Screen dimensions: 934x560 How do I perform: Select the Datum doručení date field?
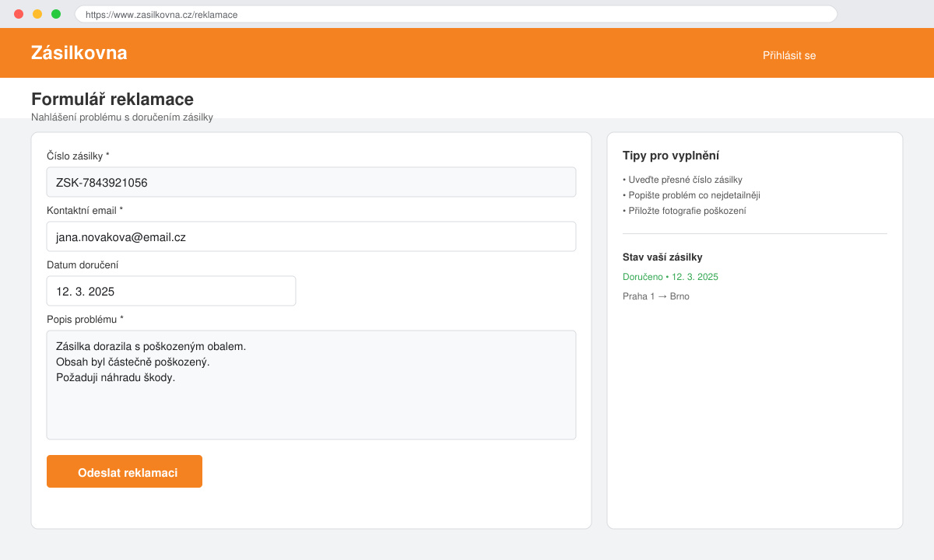click(x=171, y=291)
